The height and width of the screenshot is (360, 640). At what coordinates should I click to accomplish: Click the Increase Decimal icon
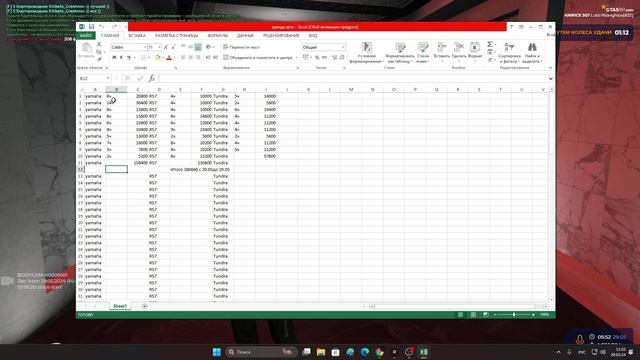pyautogui.click(x=334, y=58)
